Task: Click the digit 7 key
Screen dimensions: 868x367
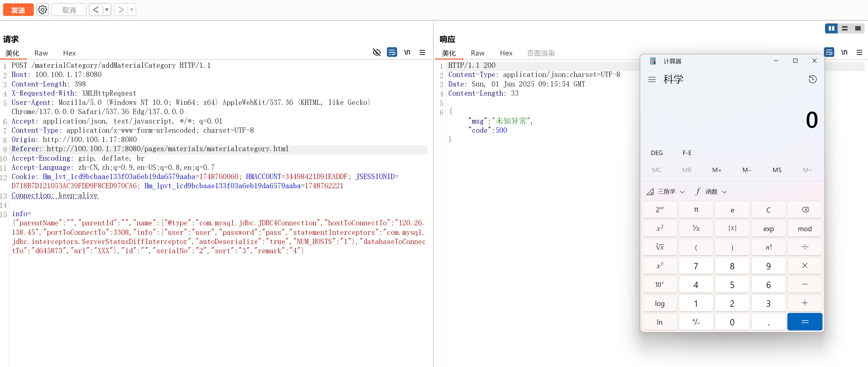Action: coord(696,266)
